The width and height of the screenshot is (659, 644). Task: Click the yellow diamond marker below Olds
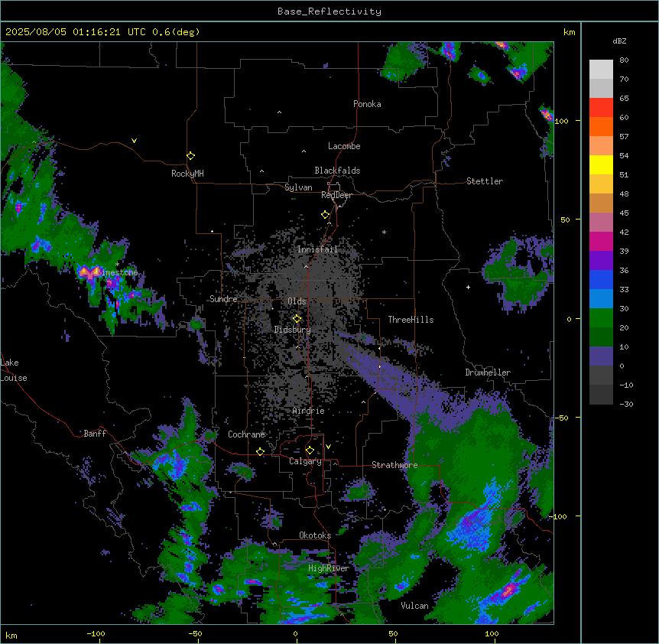click(x=297, y=319)
